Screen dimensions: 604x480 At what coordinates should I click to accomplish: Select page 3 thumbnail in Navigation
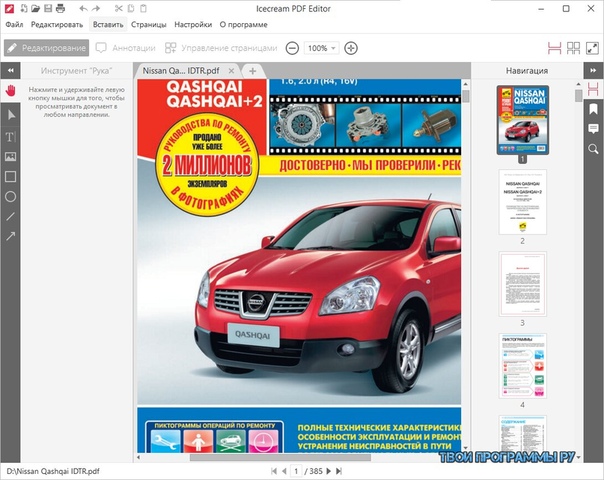[x=523, y=284]
